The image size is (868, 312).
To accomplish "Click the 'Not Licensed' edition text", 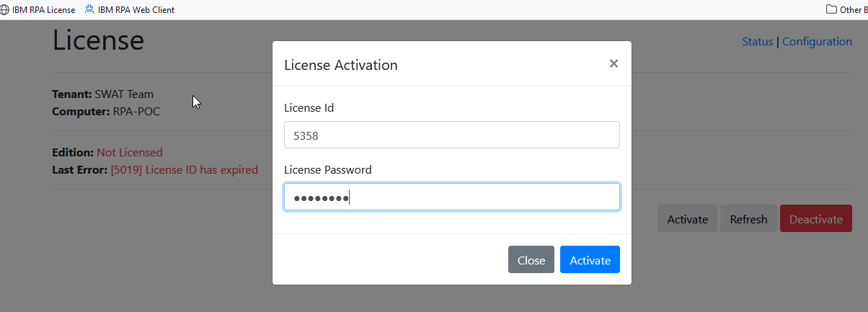I will (130, 152).
